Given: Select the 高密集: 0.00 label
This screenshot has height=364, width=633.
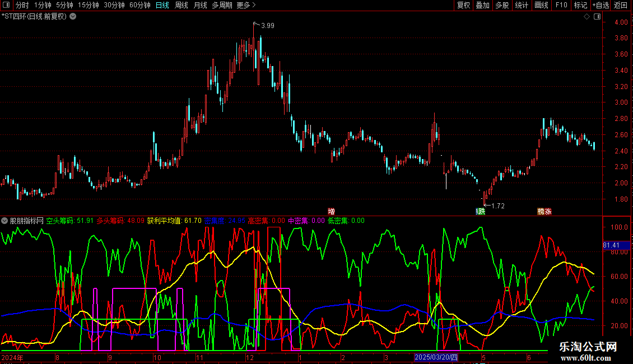Looking at the screenshot, I should coord(267,221).
